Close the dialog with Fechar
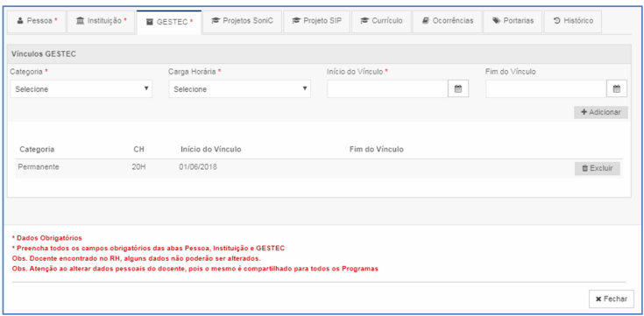This screenshot has height=316, width=644. pyautogui.click(x=612, y=298)
